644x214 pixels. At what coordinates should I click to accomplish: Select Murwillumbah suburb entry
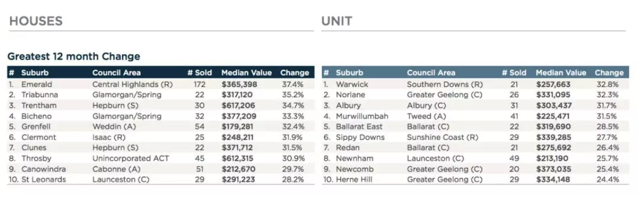(362, 116)
